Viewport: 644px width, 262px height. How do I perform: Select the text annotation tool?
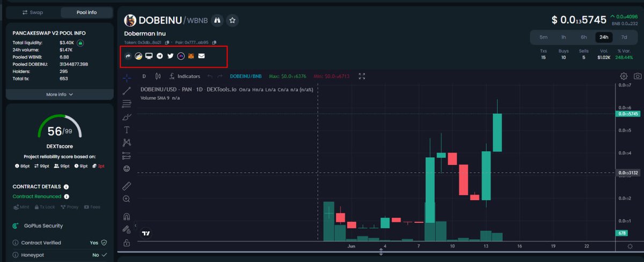pos(127,129)
